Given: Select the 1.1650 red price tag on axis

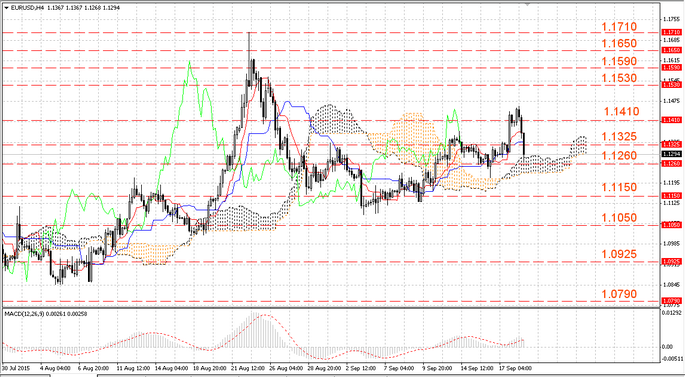Looking at the screenshot, I should [x=671, y=50].
